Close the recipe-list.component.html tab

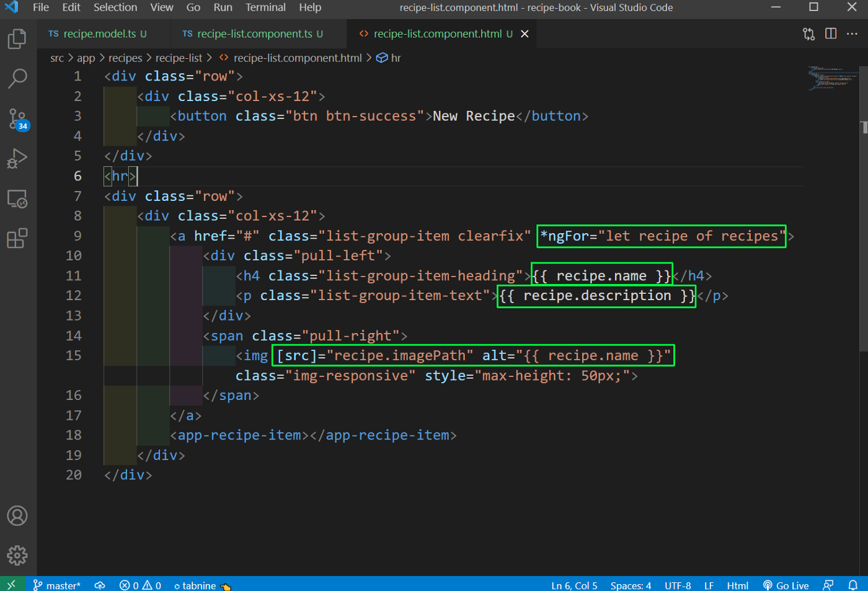pyautogui.click(x=525, y=34)
